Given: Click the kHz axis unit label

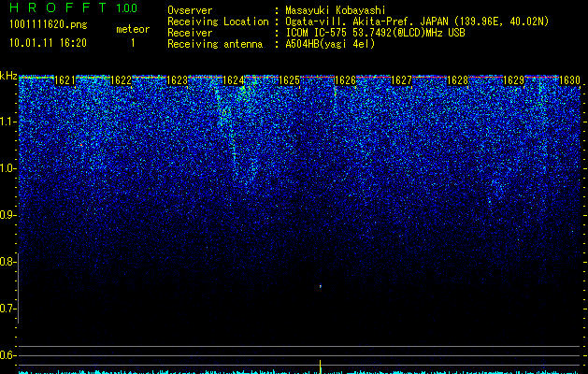Looking at the screenshot, I should pos(8,76).
